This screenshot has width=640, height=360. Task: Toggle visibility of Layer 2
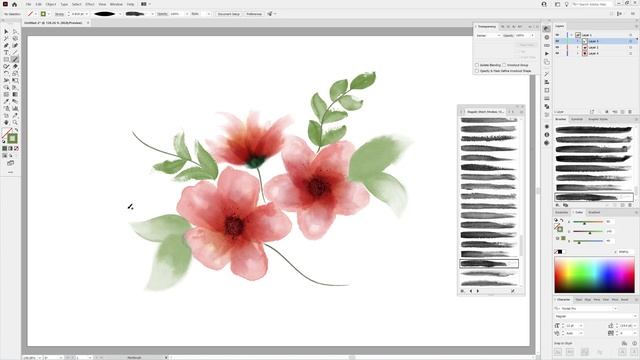pos(558,47)
